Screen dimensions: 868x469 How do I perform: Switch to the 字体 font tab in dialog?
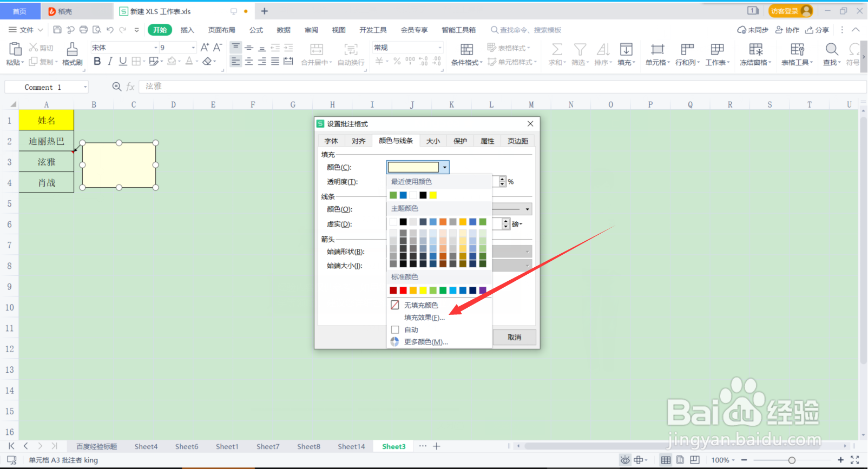click(x=331, y=141)
